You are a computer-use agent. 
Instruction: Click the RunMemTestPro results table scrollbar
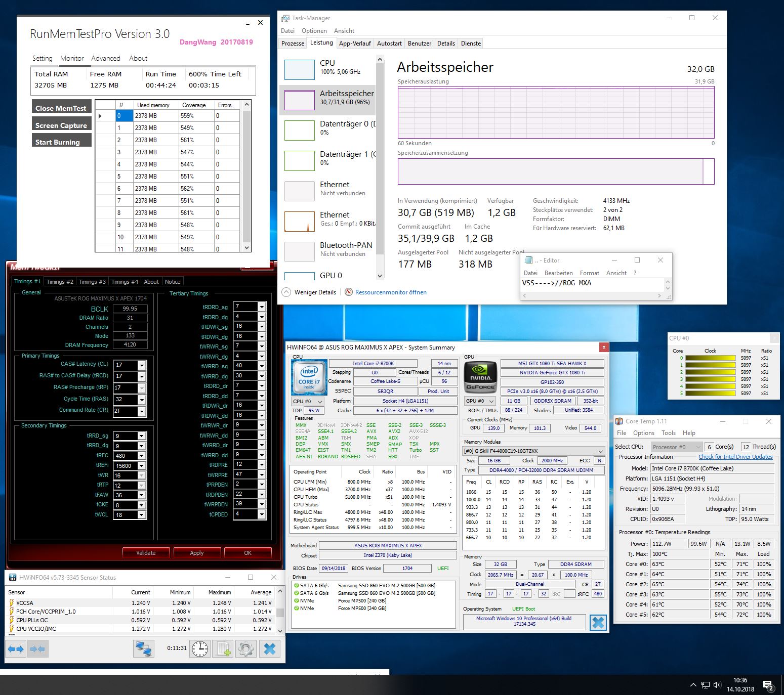tap(247, 176)
